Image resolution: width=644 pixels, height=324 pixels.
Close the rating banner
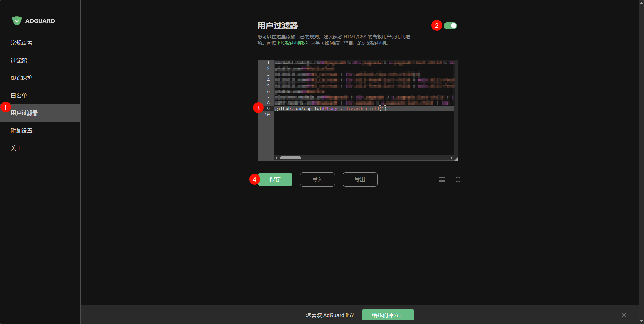624,315
